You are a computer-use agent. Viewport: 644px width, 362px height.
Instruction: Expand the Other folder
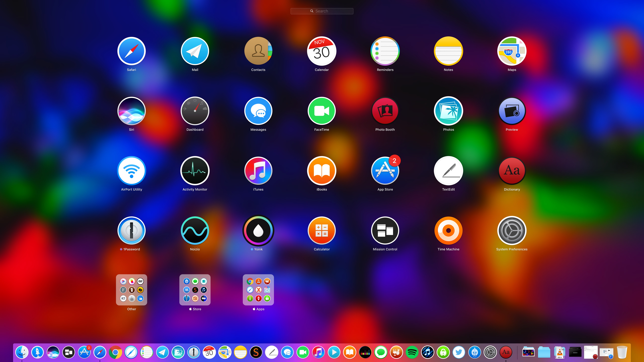coord(131,290)
